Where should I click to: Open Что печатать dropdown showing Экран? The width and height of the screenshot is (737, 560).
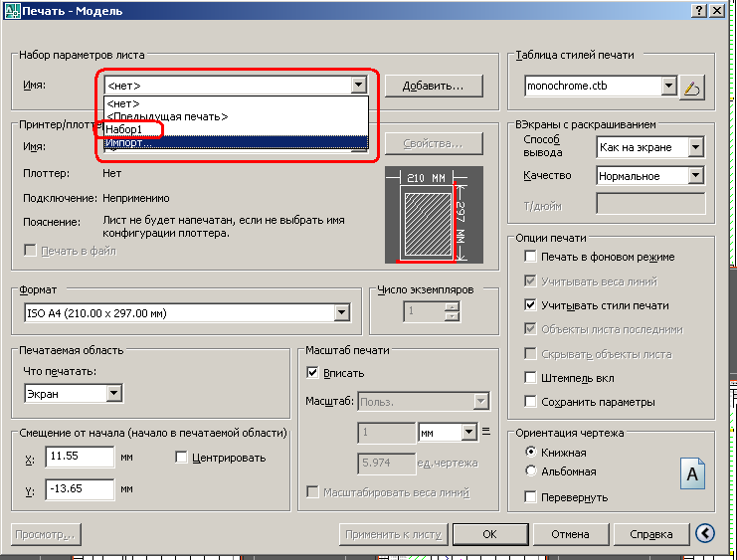coord(113,394)
